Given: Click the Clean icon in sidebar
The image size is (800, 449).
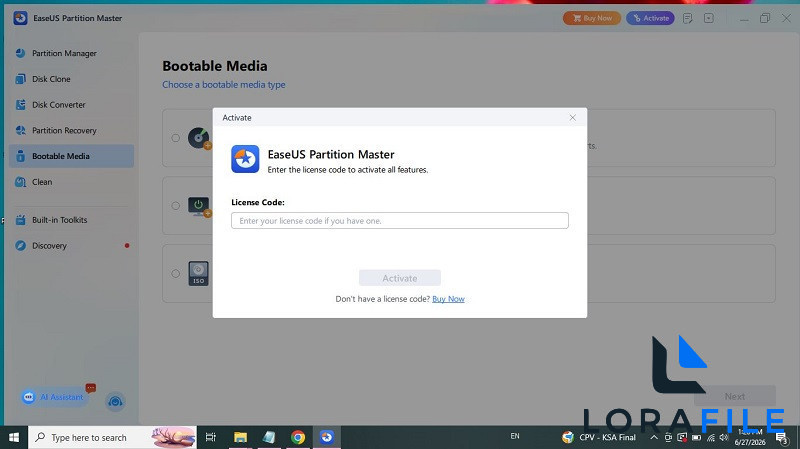Looking at the screenshot, I should tap(20, 182).
